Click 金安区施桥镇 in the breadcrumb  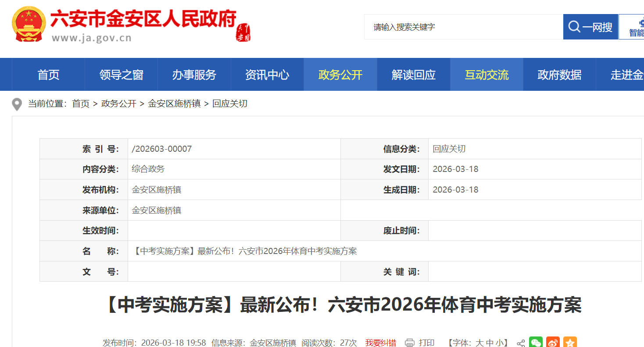tap(174, 104)
